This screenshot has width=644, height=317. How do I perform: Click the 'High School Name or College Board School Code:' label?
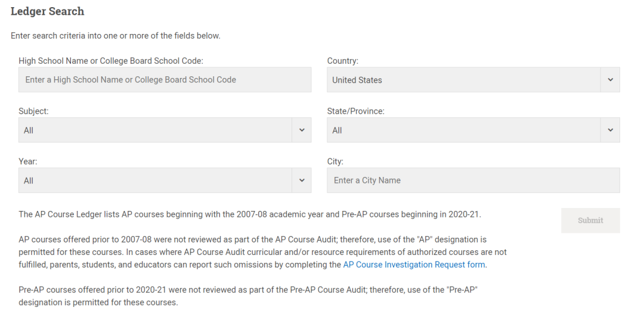[x=111, y=61]
